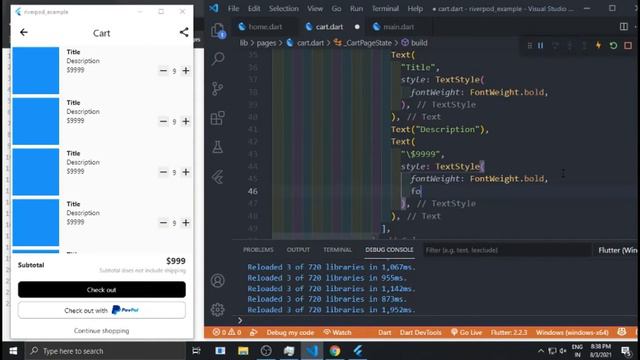Tap the share icon in Cart header

(x=184, y=32)
